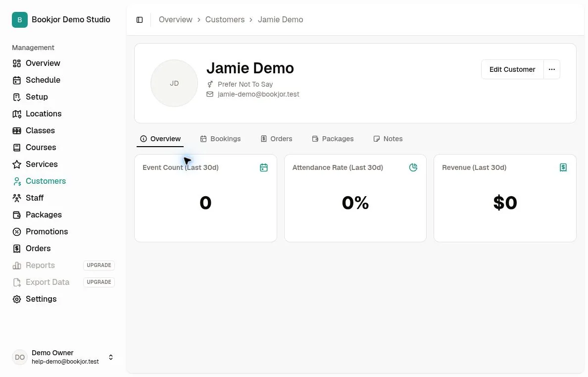Click the UPGRADE badge next to Reports
The width and height of the screenshot is (588, 377).
[99, 266]
